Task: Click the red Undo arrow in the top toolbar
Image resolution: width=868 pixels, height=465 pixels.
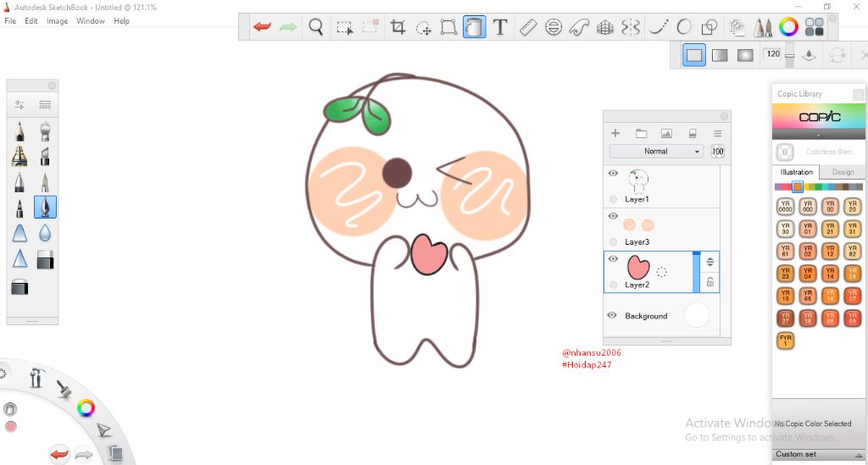Action: 262,26
